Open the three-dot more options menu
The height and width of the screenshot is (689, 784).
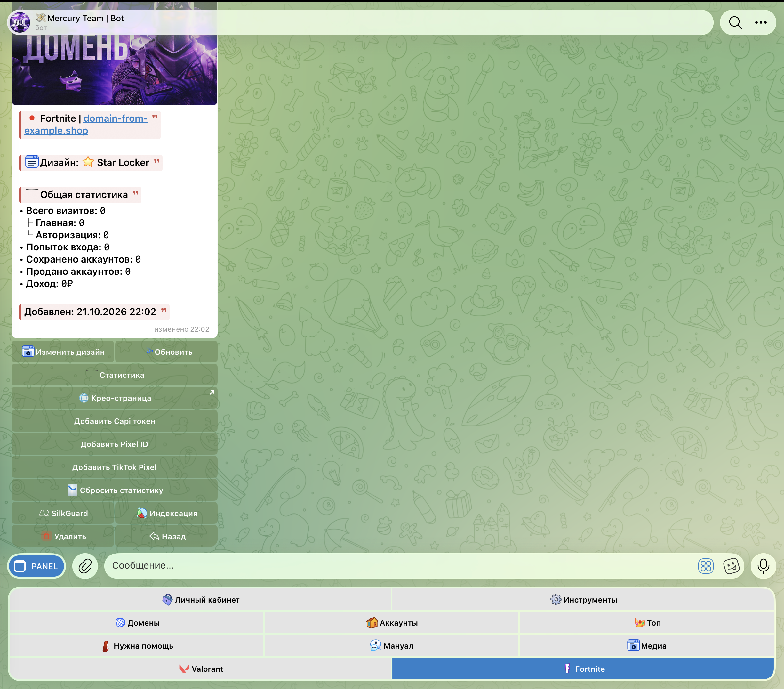coord(761,23)
